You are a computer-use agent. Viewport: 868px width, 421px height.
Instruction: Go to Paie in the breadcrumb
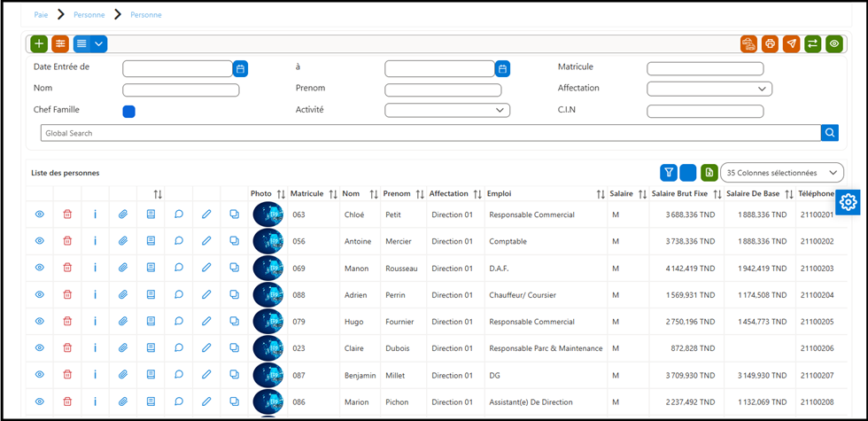tap(41, 15)
